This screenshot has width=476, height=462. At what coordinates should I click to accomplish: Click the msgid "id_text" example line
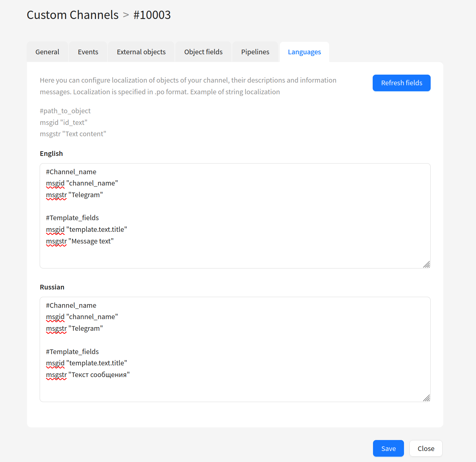pos(64,123)
